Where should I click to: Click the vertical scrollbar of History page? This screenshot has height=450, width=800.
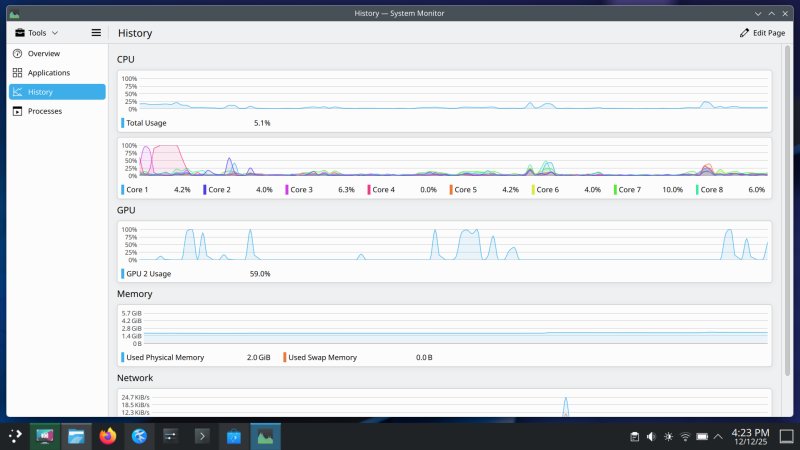(x=787, y=210)
